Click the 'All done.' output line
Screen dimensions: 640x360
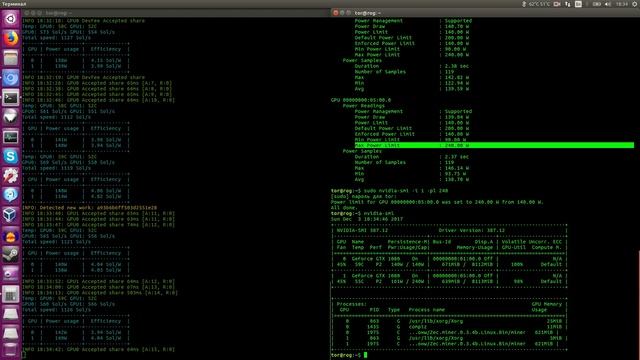[x=344, y=208]
